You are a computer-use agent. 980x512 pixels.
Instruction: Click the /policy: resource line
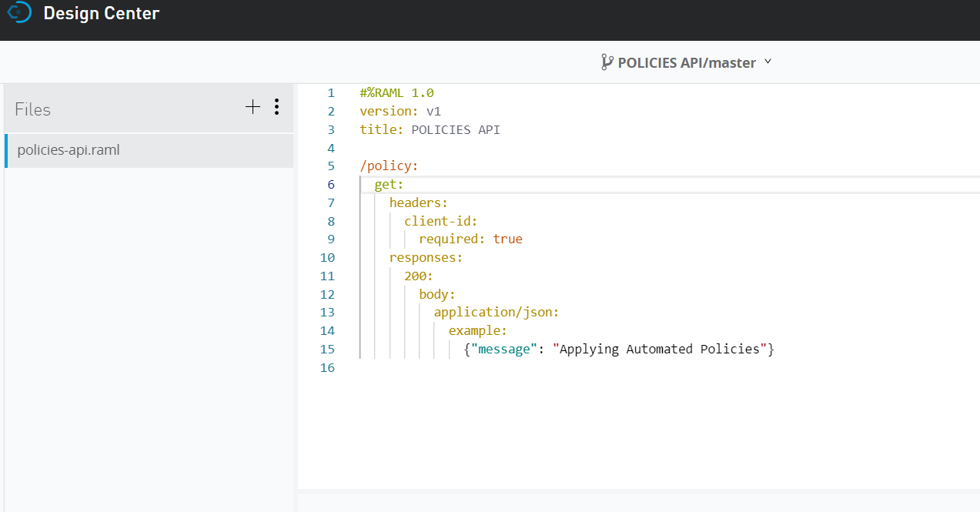pos(389,166)
